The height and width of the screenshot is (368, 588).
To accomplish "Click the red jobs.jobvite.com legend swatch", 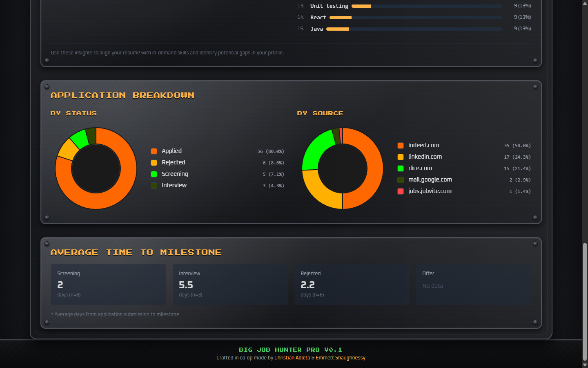I will point(401,191).
